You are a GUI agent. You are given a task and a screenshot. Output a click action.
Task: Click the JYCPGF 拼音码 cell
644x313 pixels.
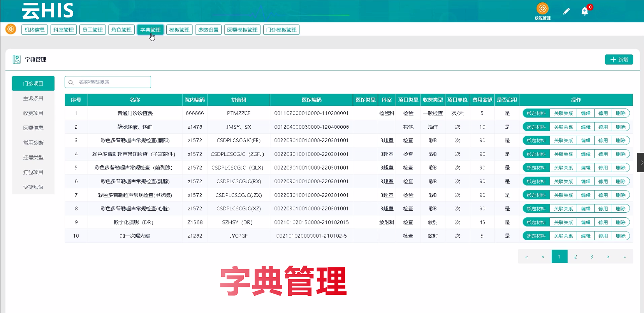(239, 236)
